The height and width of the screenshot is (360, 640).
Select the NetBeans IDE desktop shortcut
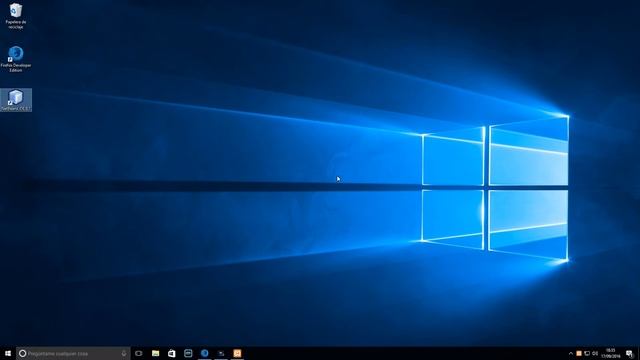(x=16, y=100)
